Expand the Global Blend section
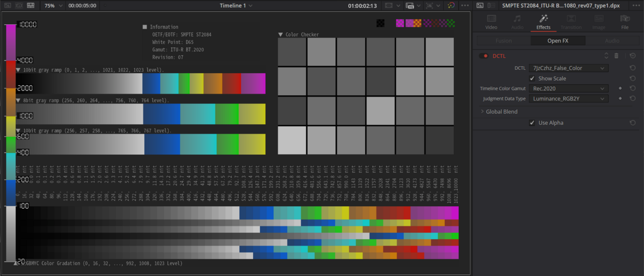The image size is (644, 276). tap(483, 112)
